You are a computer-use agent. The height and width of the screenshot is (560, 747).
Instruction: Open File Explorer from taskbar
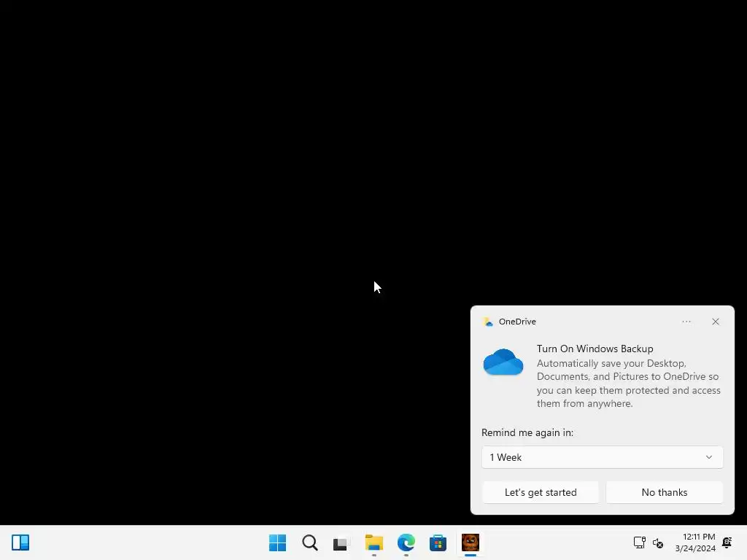pos(374,542)
